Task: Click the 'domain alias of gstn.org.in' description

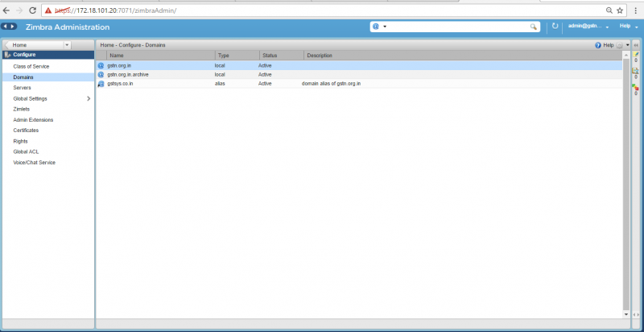Action: pos(331,84)
